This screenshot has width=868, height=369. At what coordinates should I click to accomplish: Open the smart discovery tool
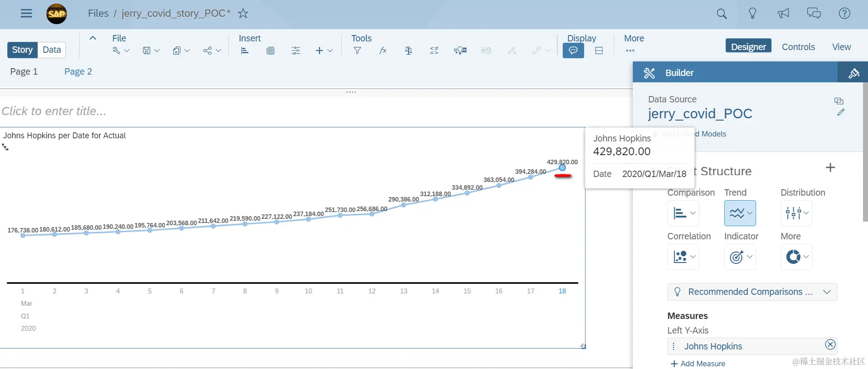point(460,51)
